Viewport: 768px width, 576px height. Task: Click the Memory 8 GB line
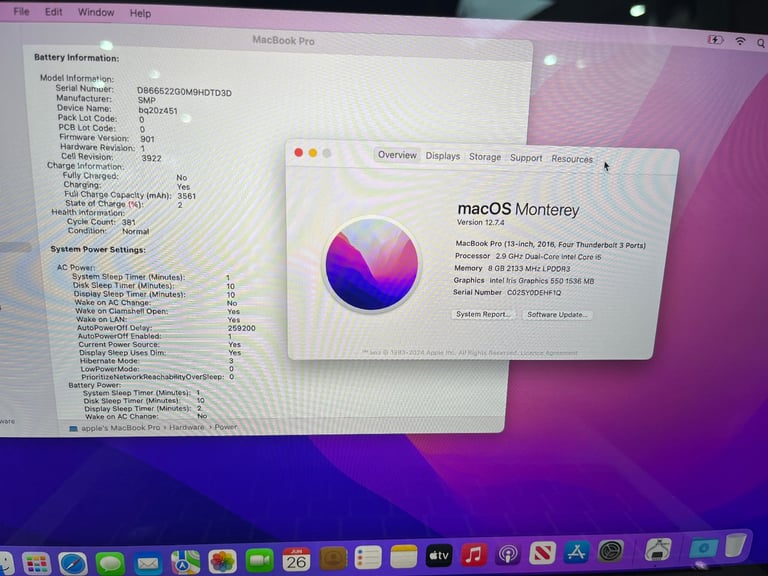pos(512,268)
